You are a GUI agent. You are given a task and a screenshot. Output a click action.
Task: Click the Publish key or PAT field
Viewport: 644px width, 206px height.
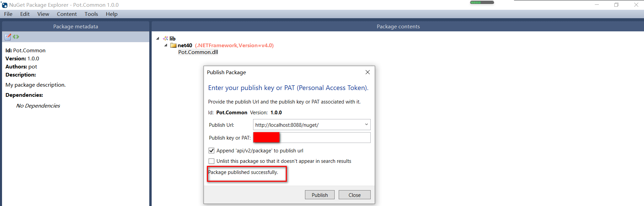point(312,138)
